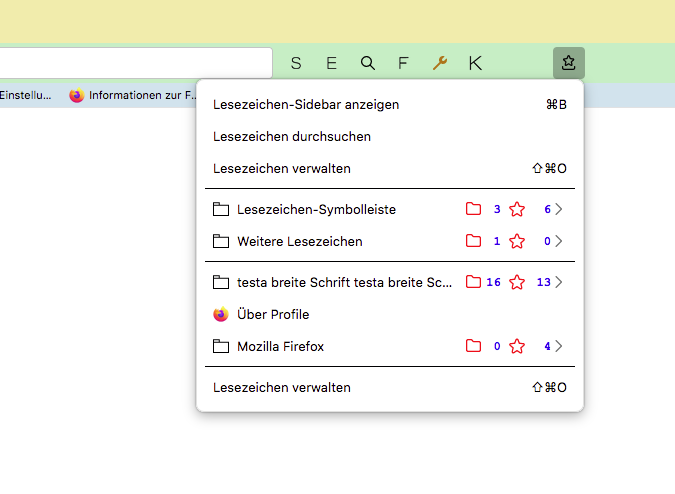This screenshot has width=675, height=494.
Task: Click the K toolbar icon
Action: [x=475, y=63]
